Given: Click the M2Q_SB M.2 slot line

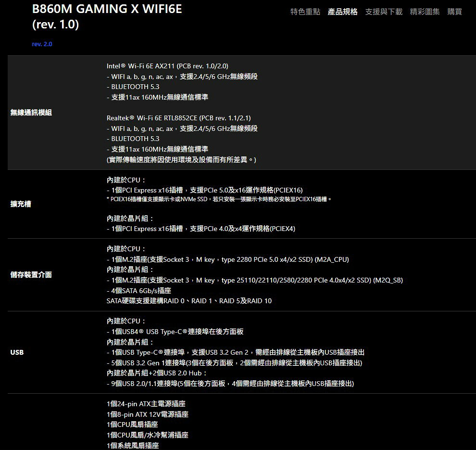Looking at the screenshot, I should pyautogui.click(x=255, y=280).
